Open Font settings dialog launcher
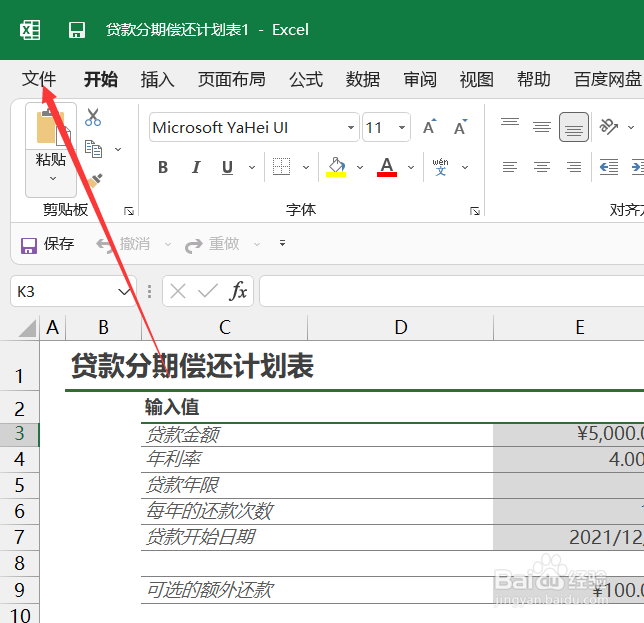The width and height of the screenshot is (644, 623). point(475,211)
